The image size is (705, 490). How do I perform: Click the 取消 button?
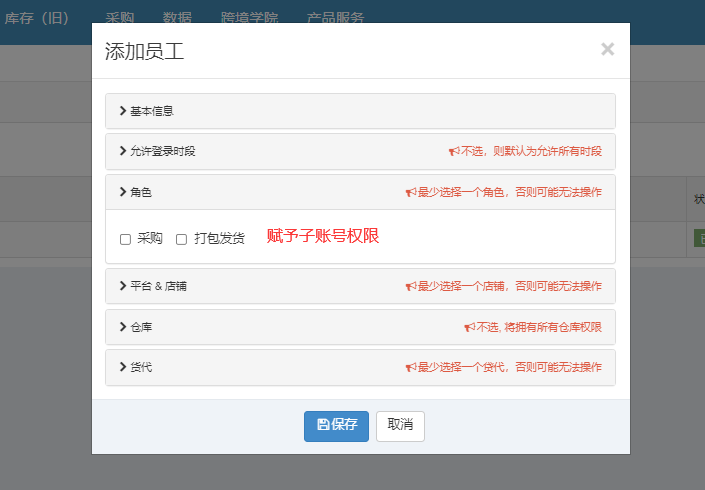tap(400, 426)
